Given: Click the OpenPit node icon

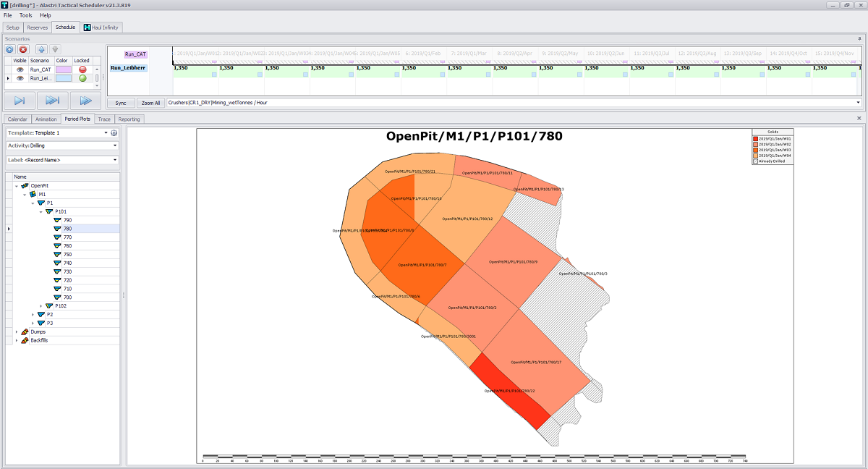Looking at the screenshot, I should pos(25,186).
